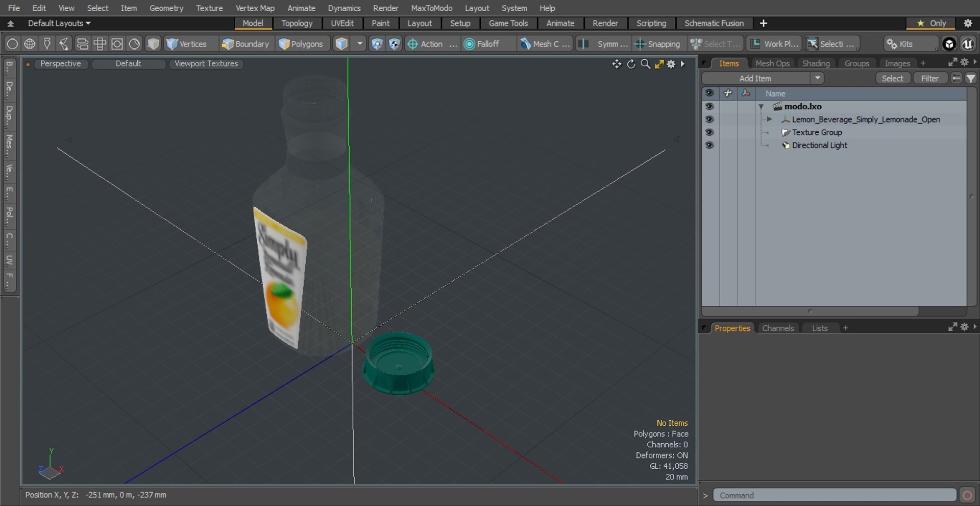Open the Perspective view type dropdown
Screen dimensions: 980x506
[x=61, y=64]
